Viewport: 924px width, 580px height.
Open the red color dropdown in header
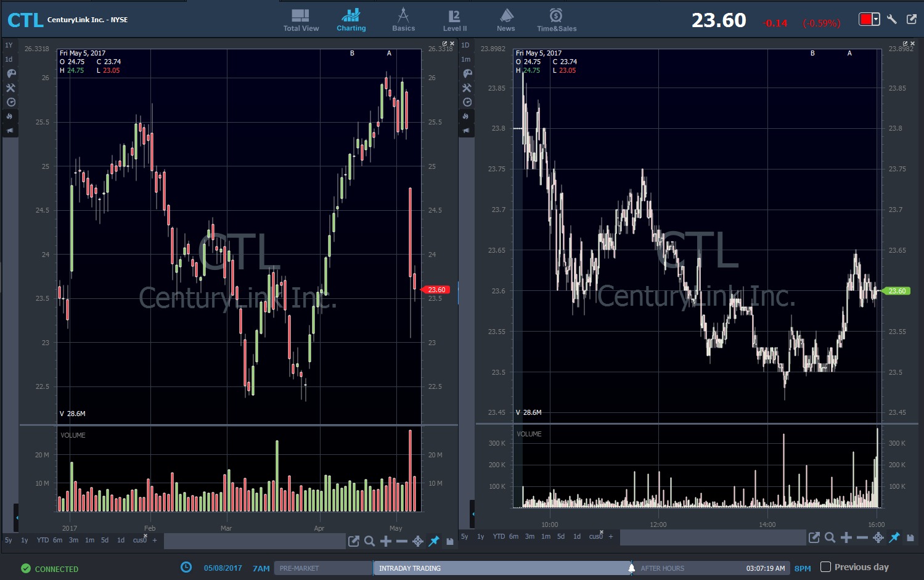tap(869, 20)
